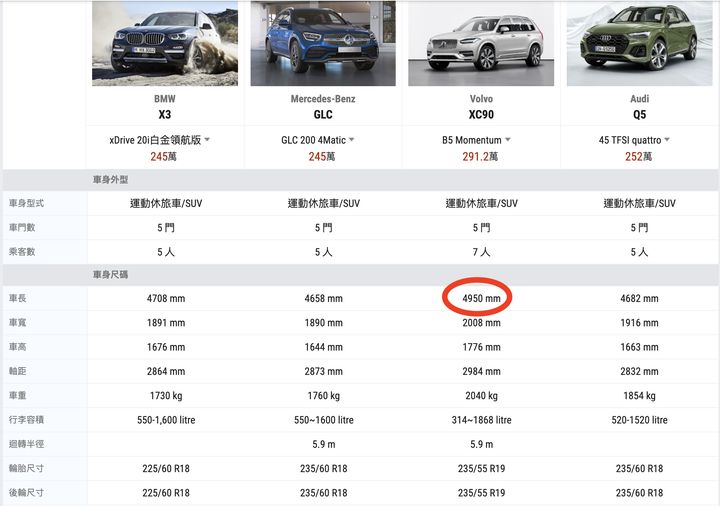The image size is (720, 506).
Task: Click the 車身外型 section header
Action: click(x=110, y=180)
